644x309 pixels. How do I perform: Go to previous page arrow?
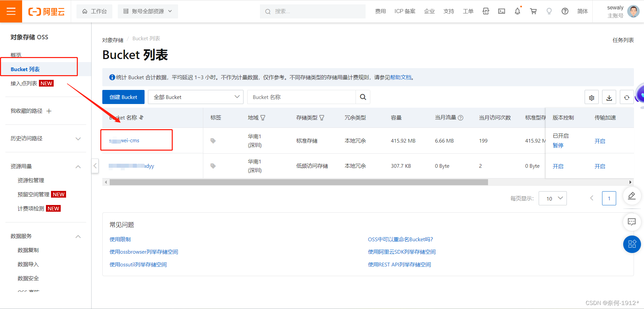592,198
